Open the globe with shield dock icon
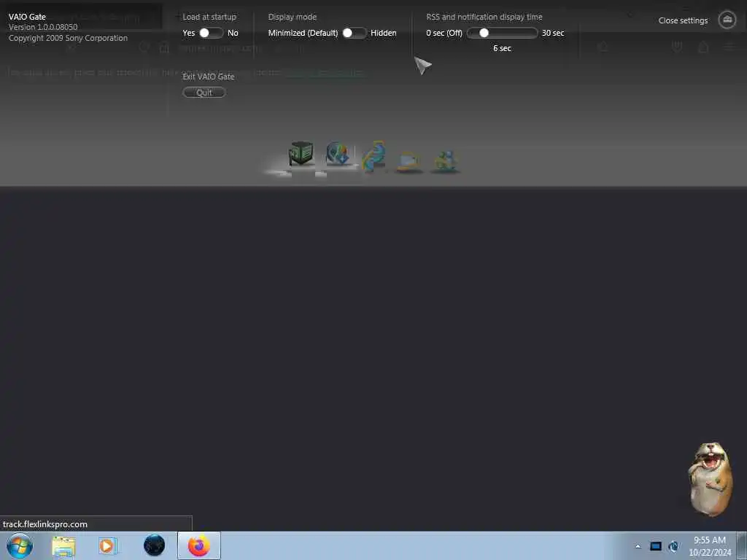The image size is (747, 560). [338, 153]
